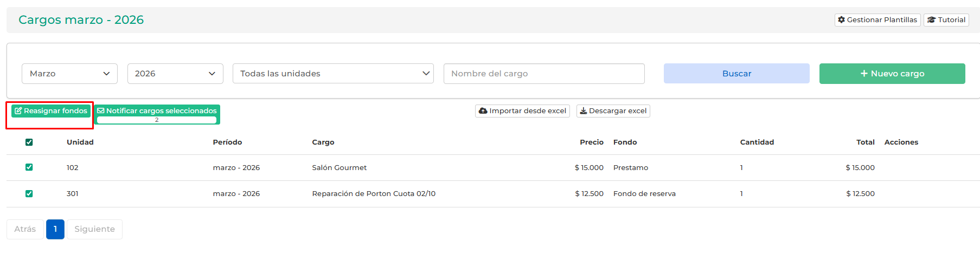Viewport: 980px width, 254px height.
Task: Click the graduation cap Tutorial icon
Action: [931, 20]
